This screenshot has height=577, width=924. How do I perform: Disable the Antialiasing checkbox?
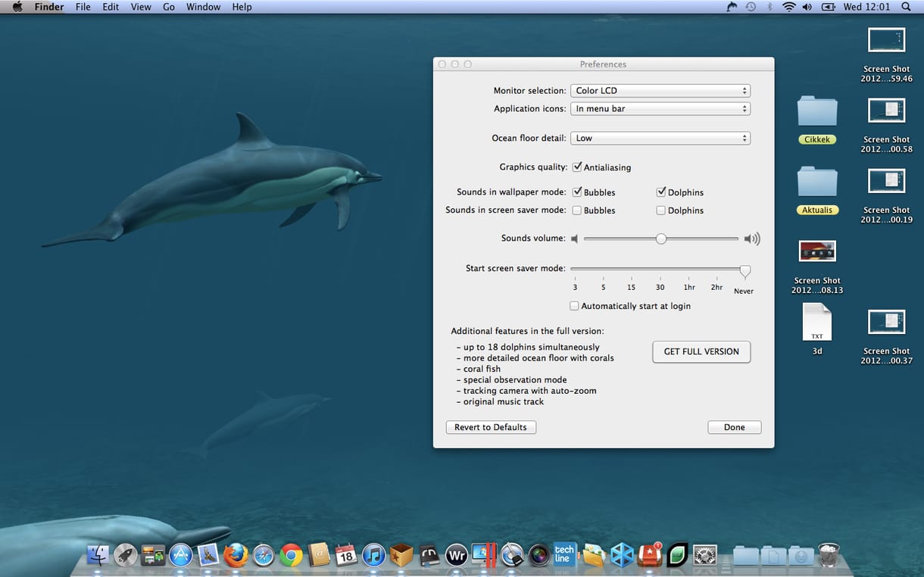(x=577, y=167)
